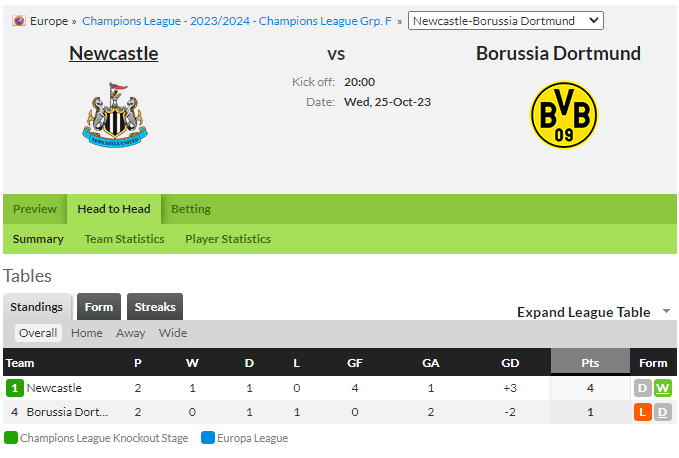This screenshot has height=458, width=679.
Task: Expand the league table arrow
Action: point(666,311)
